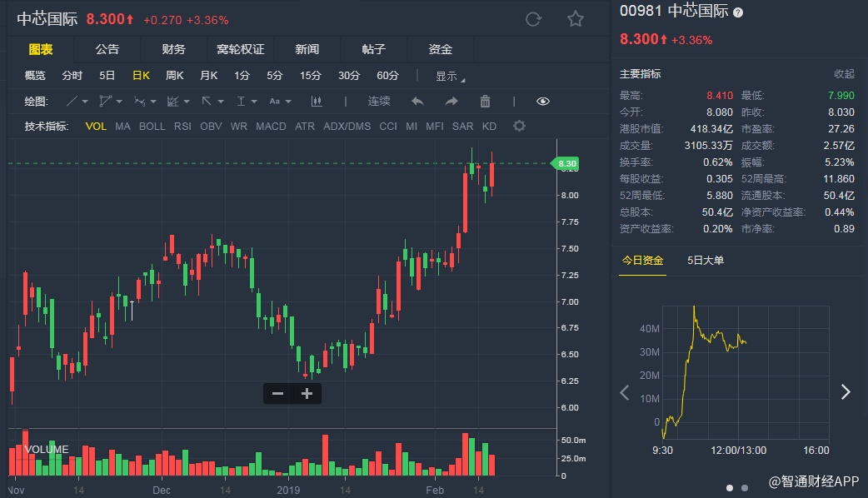This screenshot has height=498, width=868.
Task: Open the 财务 financials tab
Action: coord(174,49)
